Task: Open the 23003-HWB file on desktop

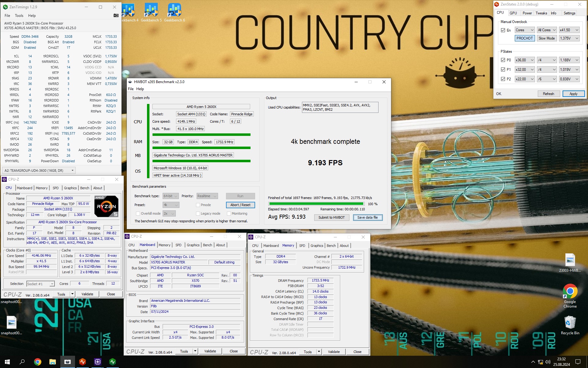Action: (570, 263)
